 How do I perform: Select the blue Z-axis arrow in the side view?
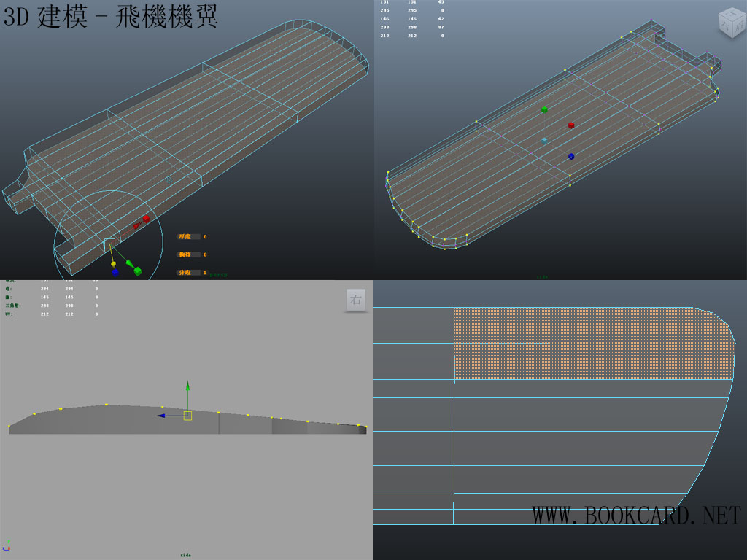[x=161, y=416]
